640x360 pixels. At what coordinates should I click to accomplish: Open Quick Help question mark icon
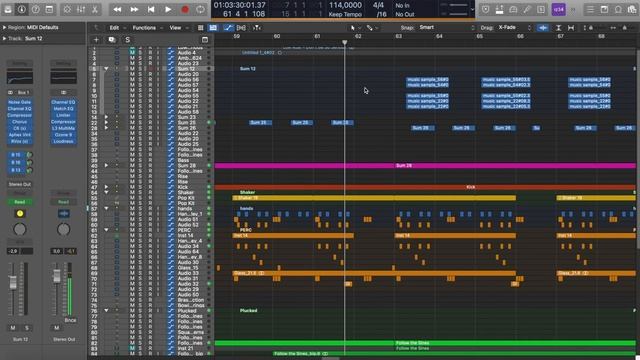tap(36, 9)
